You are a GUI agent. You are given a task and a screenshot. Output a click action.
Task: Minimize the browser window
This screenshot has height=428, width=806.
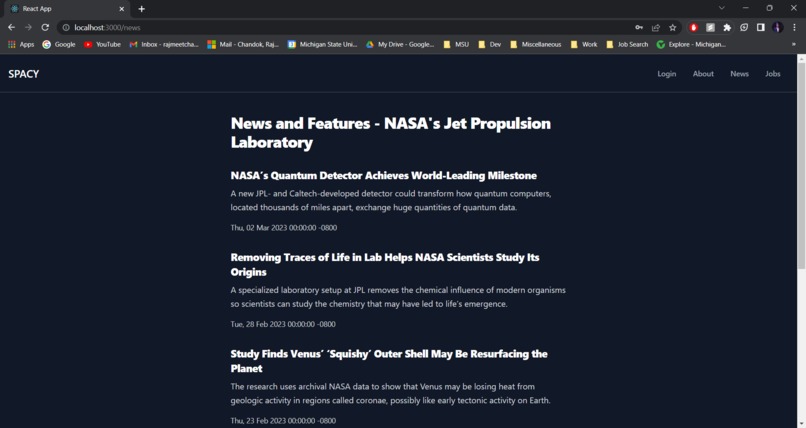745,8
